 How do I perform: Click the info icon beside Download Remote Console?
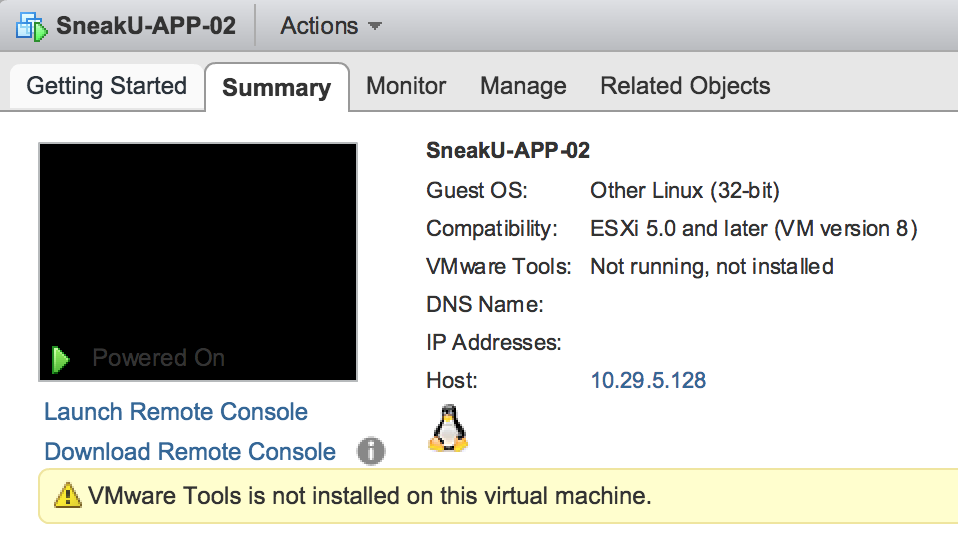[371, 452]
